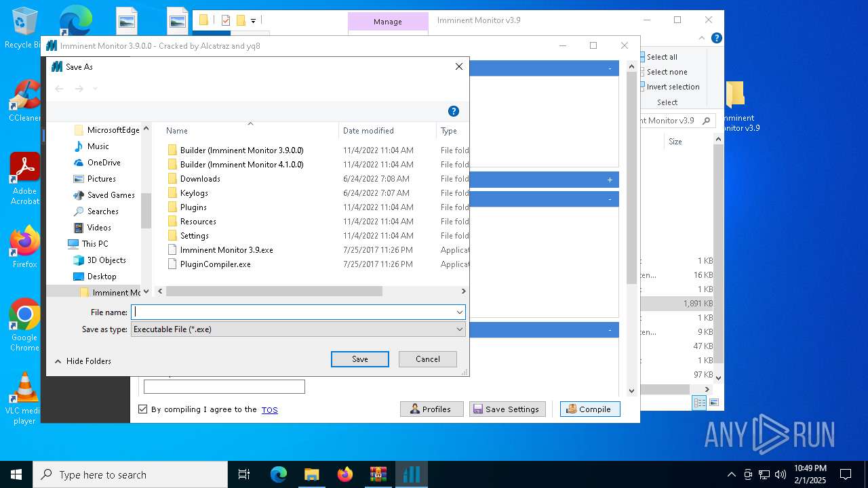868x488 pixels.
Task: Select the Downloads folder in file list
Action: (x=200, y=179)
